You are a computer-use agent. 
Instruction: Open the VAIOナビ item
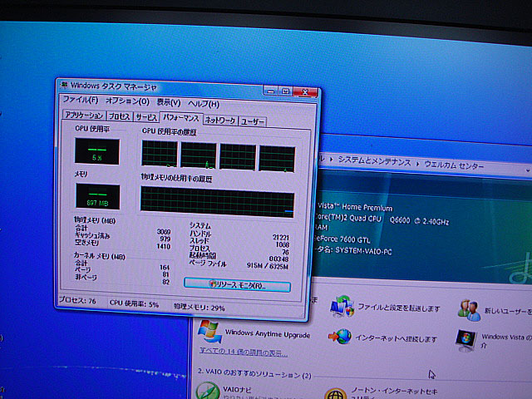coord(237,389)
